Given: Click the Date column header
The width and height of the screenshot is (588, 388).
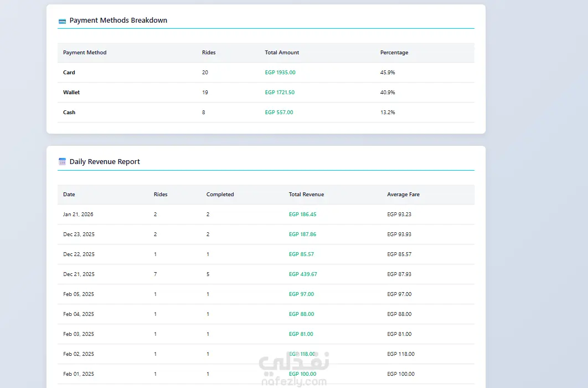Looking at the screenshot, I should pyautogui.click(x=69, y=195).
